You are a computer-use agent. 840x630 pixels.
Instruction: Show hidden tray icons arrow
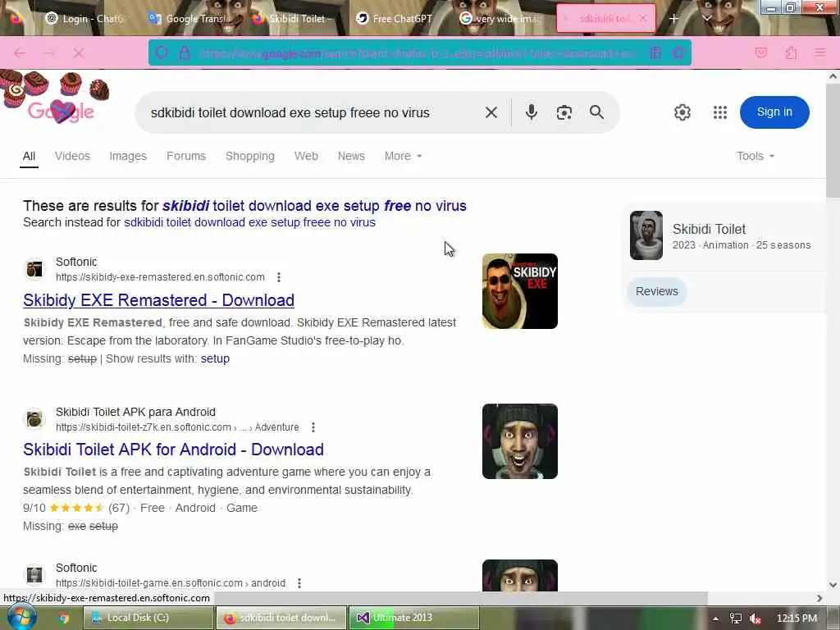coord(715,619)
